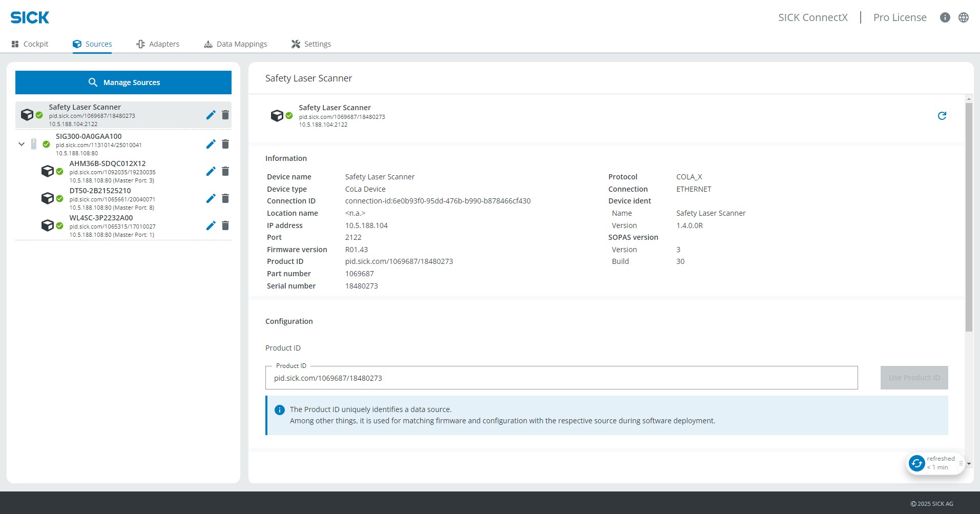The height and width of the screenshot is (514, 980).
Task: Open the language globe icon
Action: click(964, 17)
